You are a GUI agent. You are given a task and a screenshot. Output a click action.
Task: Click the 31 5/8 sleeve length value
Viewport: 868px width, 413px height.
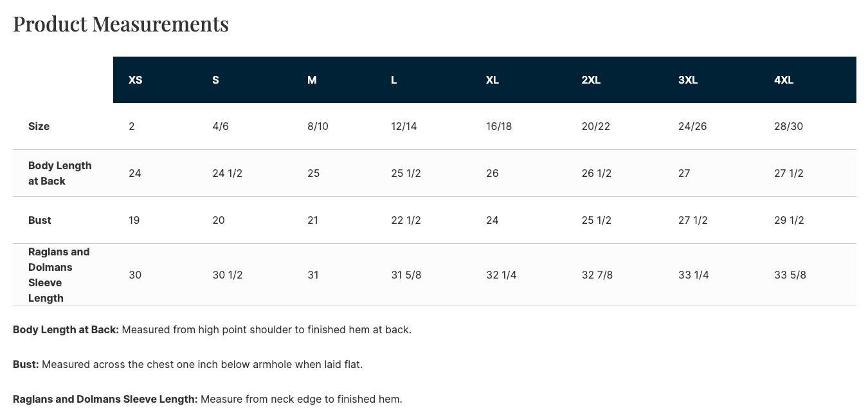pyautogui.click(x=406, y=275)
